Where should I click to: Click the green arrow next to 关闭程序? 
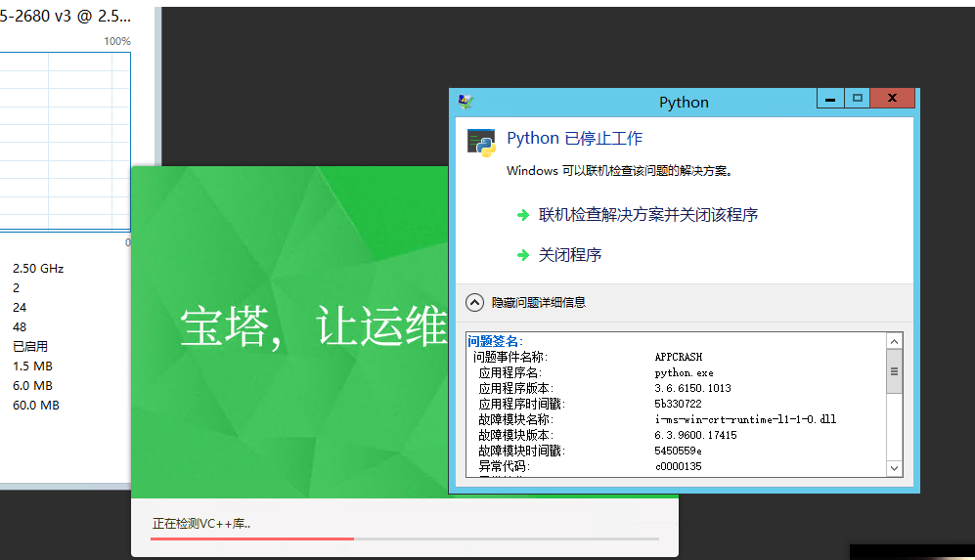click(523, 255)
